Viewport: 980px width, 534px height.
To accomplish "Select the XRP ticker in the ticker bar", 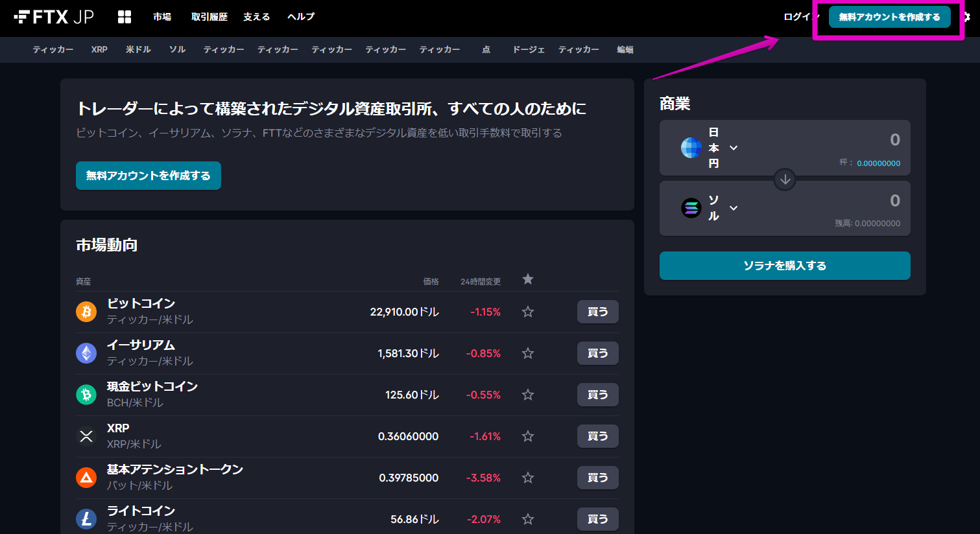I will (x=99, y=49).
